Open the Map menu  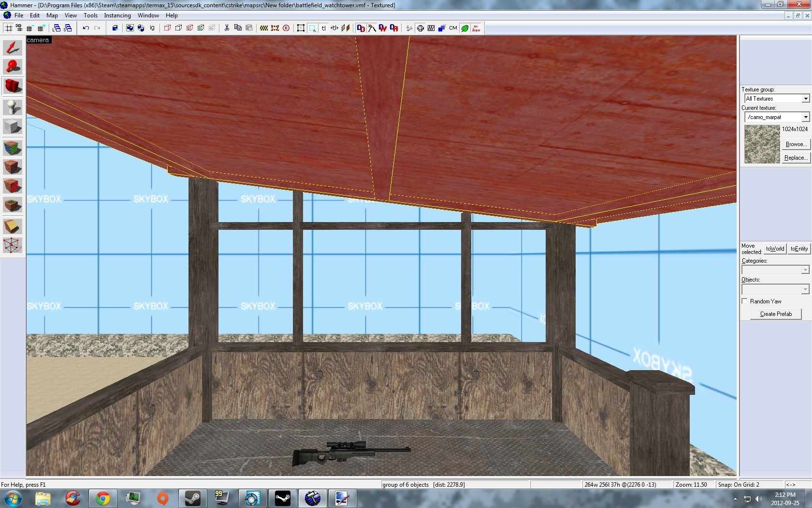pos(52,15)
